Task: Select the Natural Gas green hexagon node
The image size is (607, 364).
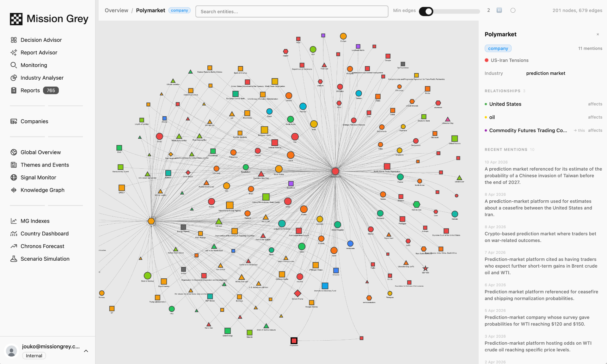Action: (417, 204)
